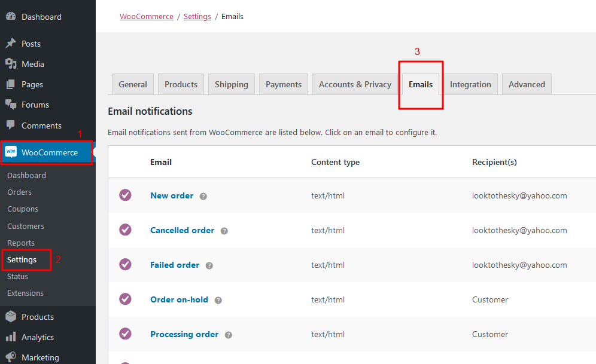The image size is (596, 364).
Task: Toggle the New order enabled checkmark
Action: click(x=126, y=195)
